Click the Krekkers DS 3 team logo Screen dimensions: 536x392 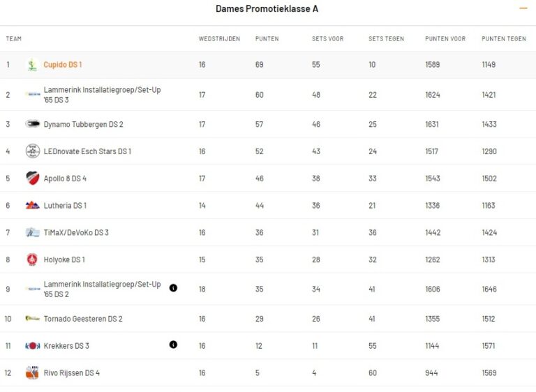tap(33, 346)
